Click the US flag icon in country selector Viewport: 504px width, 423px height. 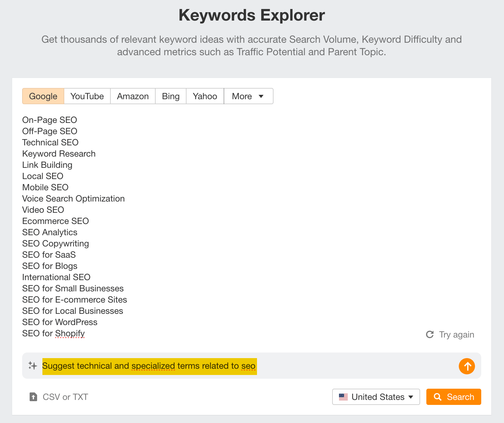click(x=344, y=397)
